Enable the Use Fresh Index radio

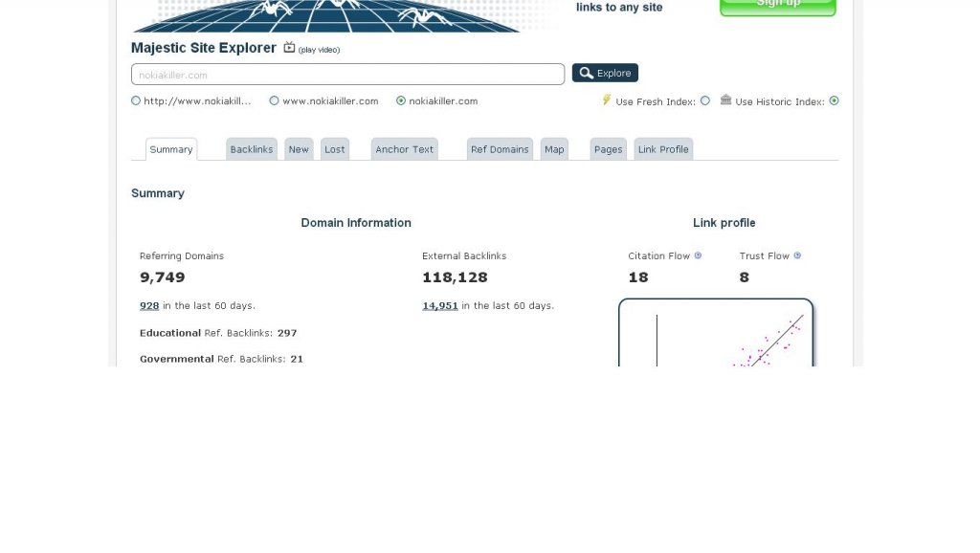click(x=705, y=100)
